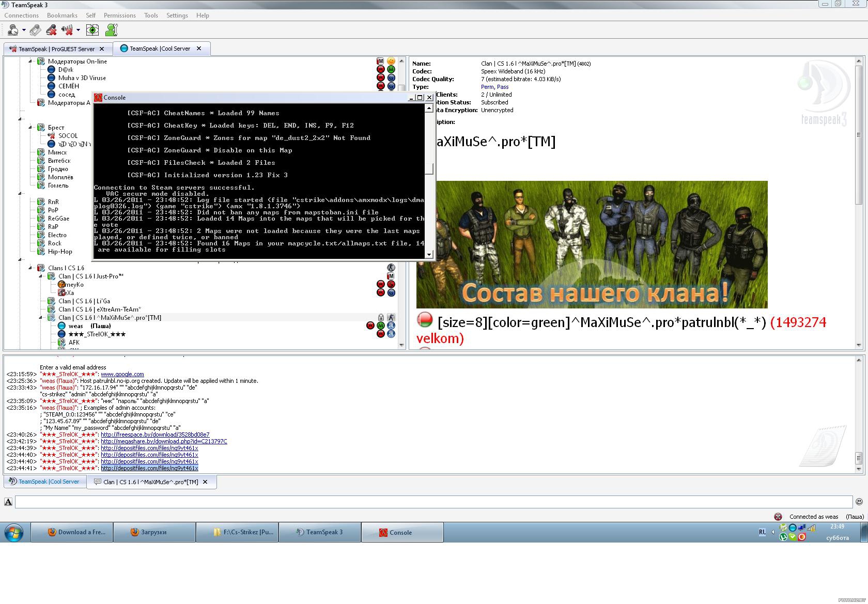Open the Console taskbar button

tap(402, 533)
